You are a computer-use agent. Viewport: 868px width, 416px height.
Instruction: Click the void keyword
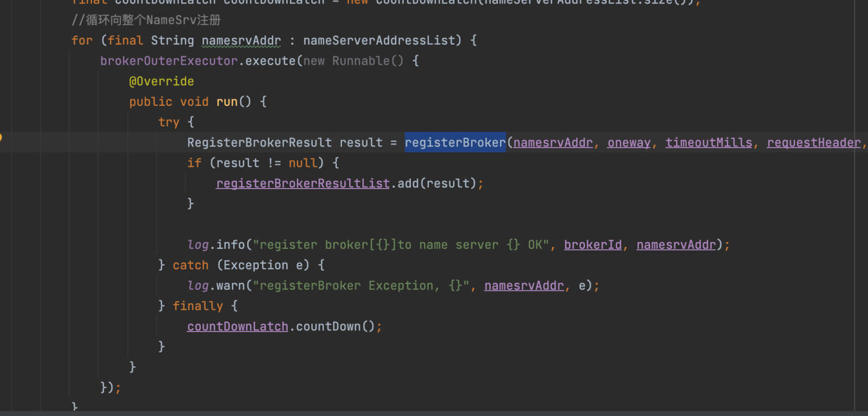pyautogui.click(x=194, y=102)
